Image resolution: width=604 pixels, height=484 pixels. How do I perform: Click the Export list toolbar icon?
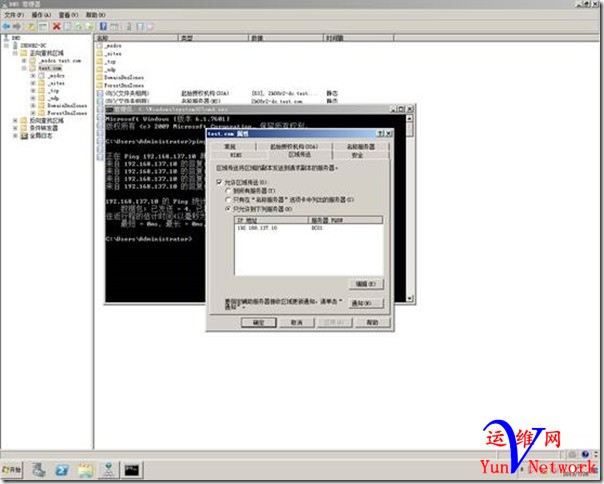90,26
